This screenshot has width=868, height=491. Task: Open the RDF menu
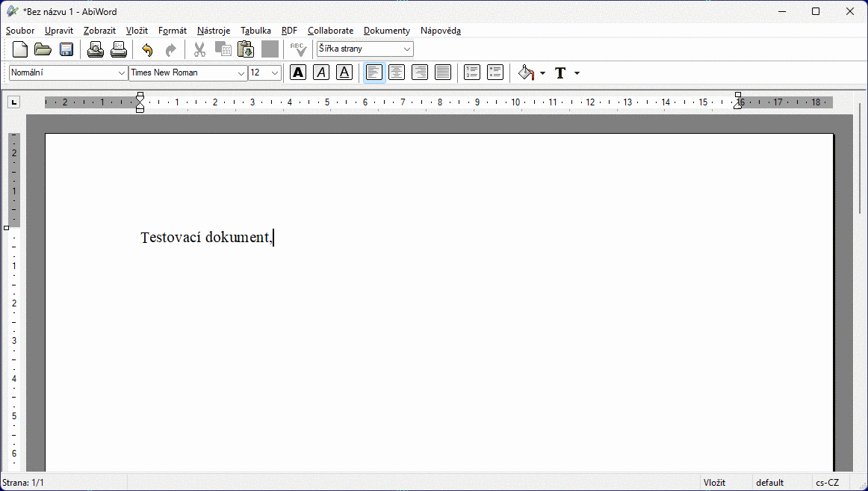(290, 31)
